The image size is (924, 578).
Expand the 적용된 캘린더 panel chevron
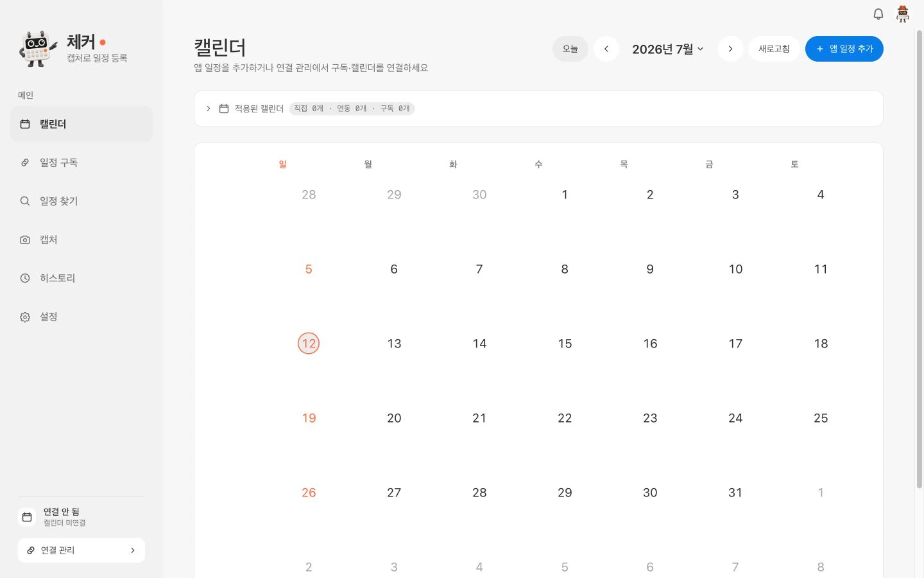[209, 109]
